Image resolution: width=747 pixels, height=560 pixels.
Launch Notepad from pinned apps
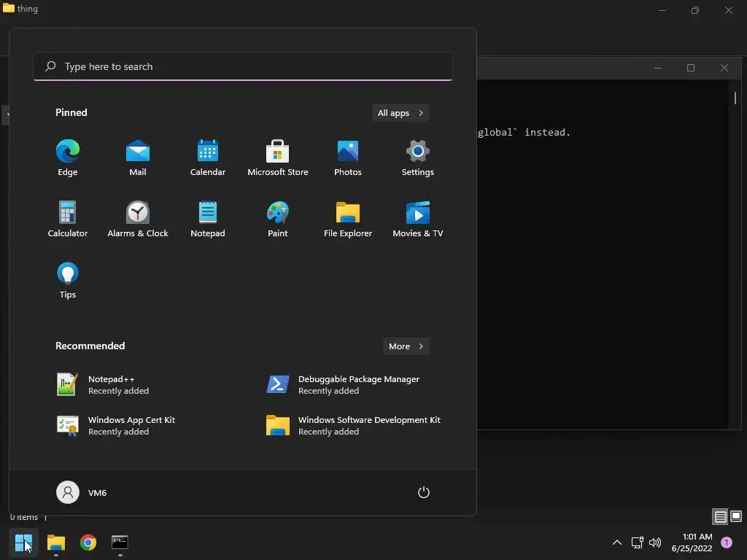(208, 219)
